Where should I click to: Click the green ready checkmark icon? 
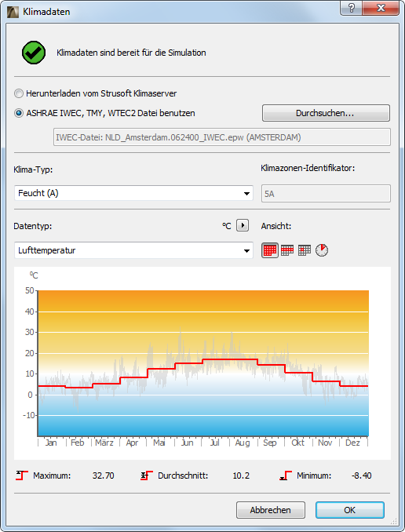(x=34, y=53)
